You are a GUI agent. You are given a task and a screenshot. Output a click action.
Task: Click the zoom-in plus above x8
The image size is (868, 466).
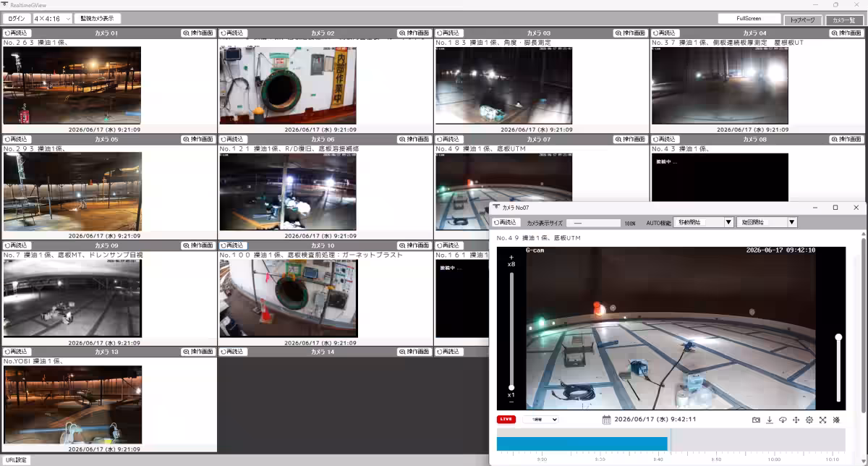click(x=511, y=258)
